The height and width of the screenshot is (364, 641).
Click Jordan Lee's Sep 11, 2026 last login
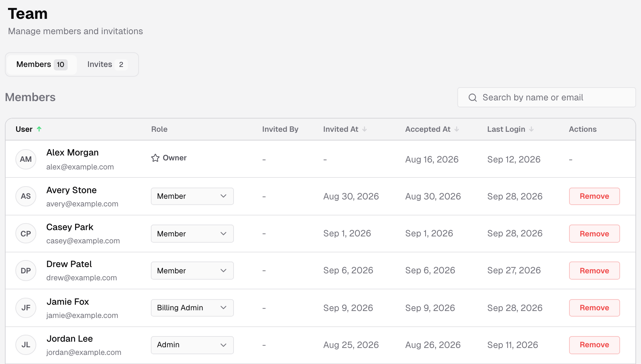point(513,345)
